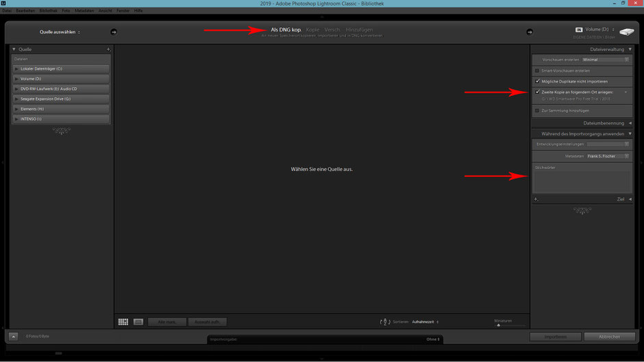Expand Elements (H:) drive

pyautogui.click(x=16, y=109)
